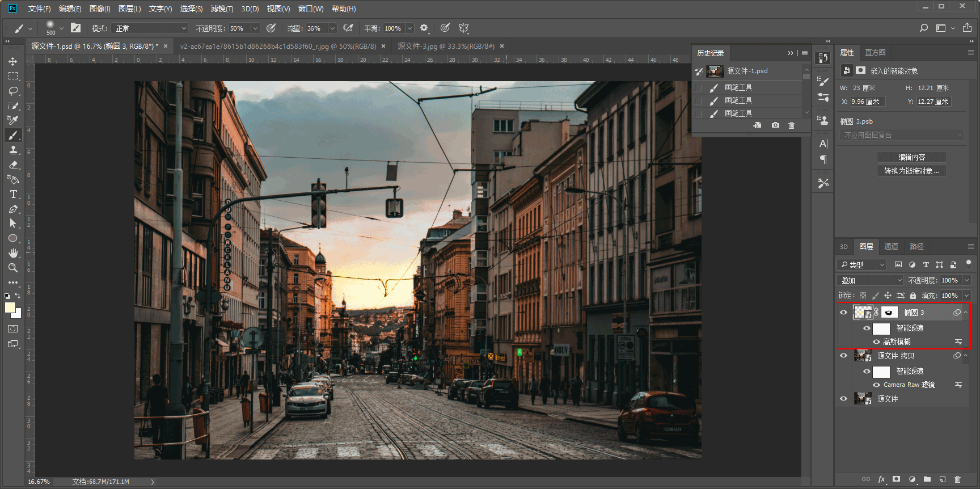Select the Hand tool

tap(13, 253)
